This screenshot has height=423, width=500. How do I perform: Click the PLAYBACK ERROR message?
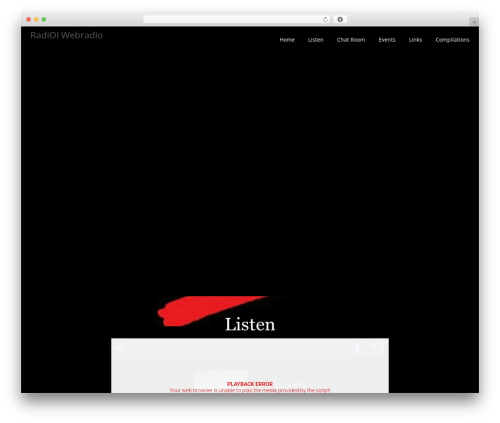tap(250, 384)
